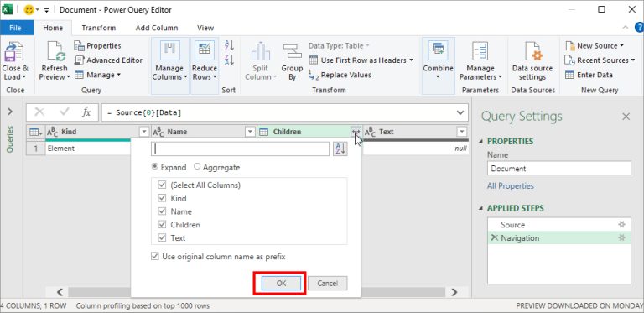The height and width of the screenshot is (313, 644).
Task: Open the Name column filter dropdown
Action: (x=250, y=132)
